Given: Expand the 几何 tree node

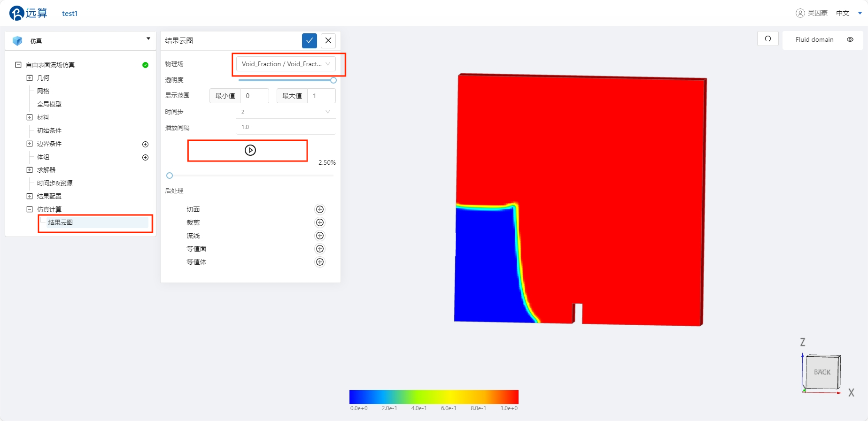Looking at the screenshot, I should (x=30, y=78).
